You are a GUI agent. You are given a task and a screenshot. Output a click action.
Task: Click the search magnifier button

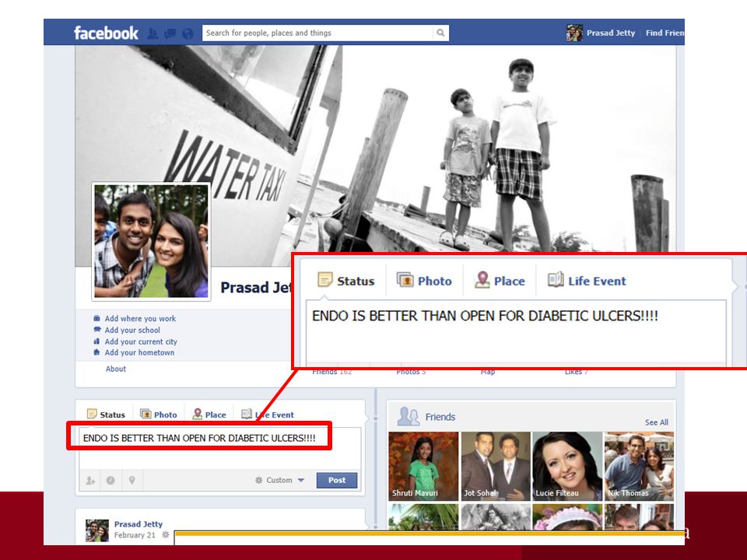pos(440,33)
